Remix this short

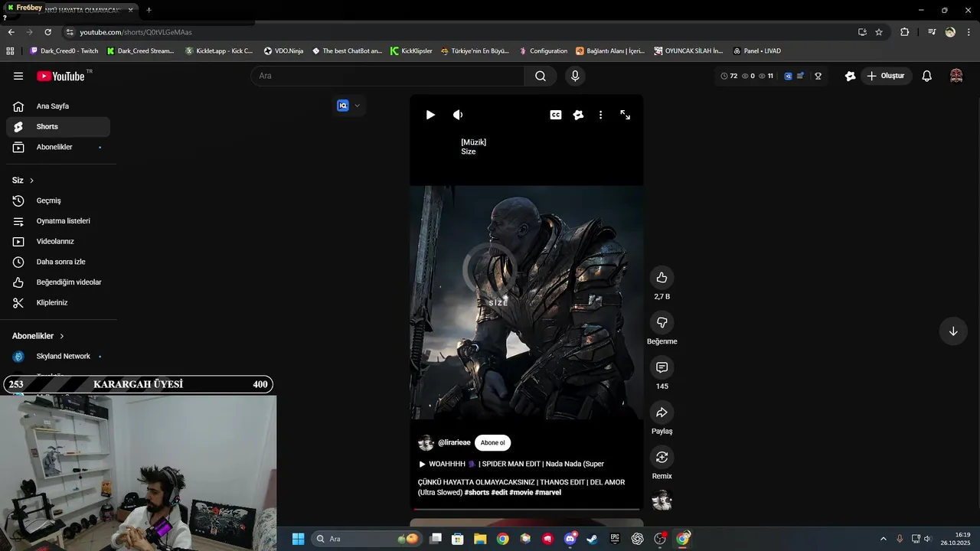[x=662, y=457]
